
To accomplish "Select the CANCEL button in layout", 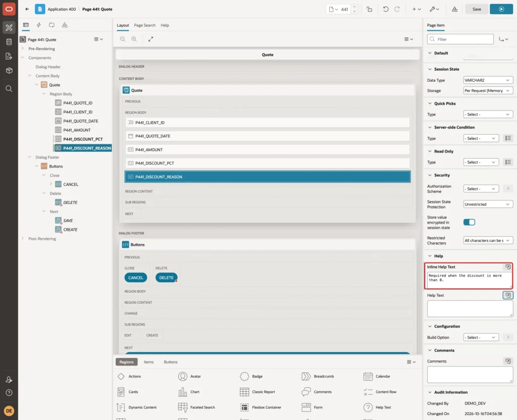I will coord(135,278).
